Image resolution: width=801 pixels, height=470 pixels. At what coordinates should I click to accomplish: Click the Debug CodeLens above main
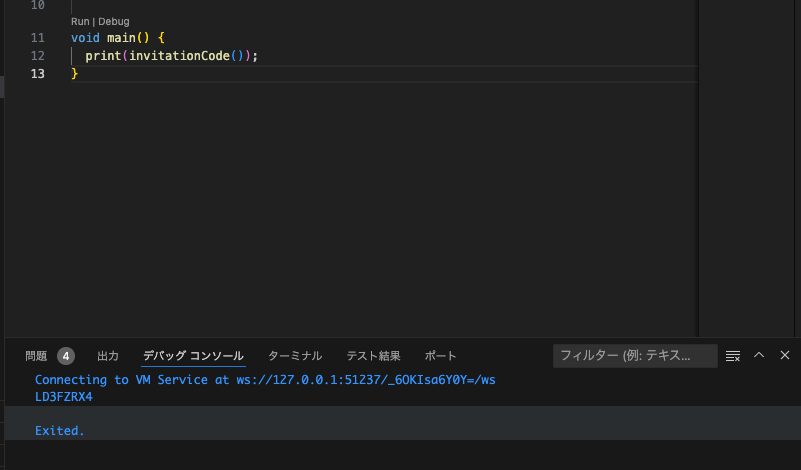pos(113,21)
